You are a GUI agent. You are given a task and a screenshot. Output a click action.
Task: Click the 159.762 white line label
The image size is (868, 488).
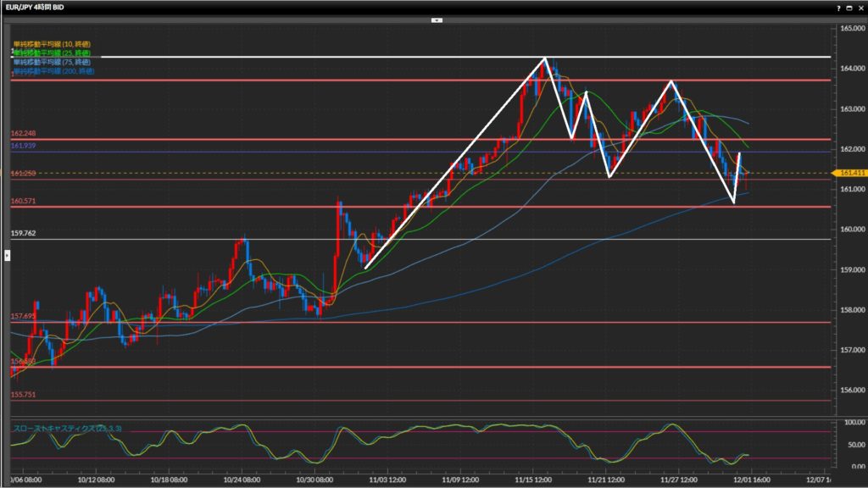click(x=23, y=233)
